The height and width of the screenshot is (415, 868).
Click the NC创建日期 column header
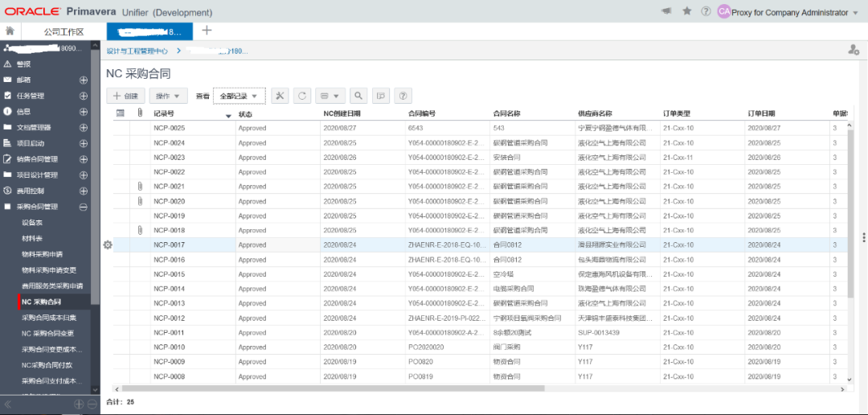pyautogui.click(x=342, y=113)
